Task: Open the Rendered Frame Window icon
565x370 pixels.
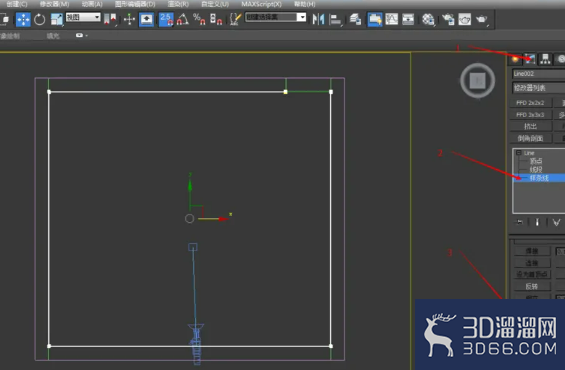Action: [464, 19]
